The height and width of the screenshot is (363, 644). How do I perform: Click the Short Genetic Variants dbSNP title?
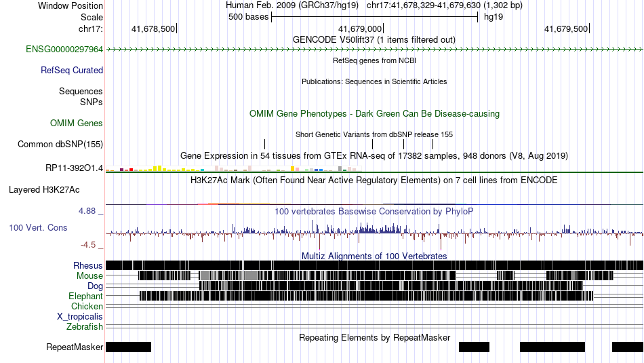point(374,134)
